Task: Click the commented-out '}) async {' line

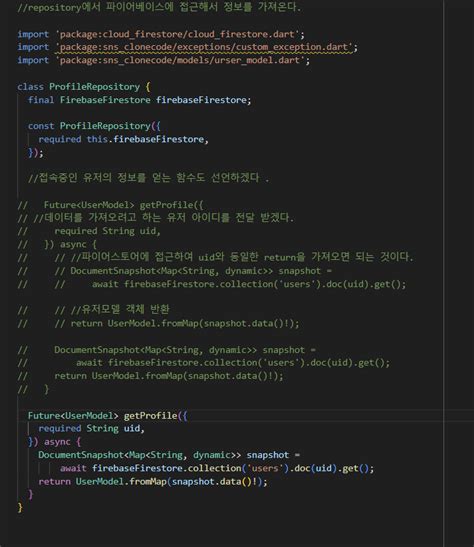Action: coord(57,244)
